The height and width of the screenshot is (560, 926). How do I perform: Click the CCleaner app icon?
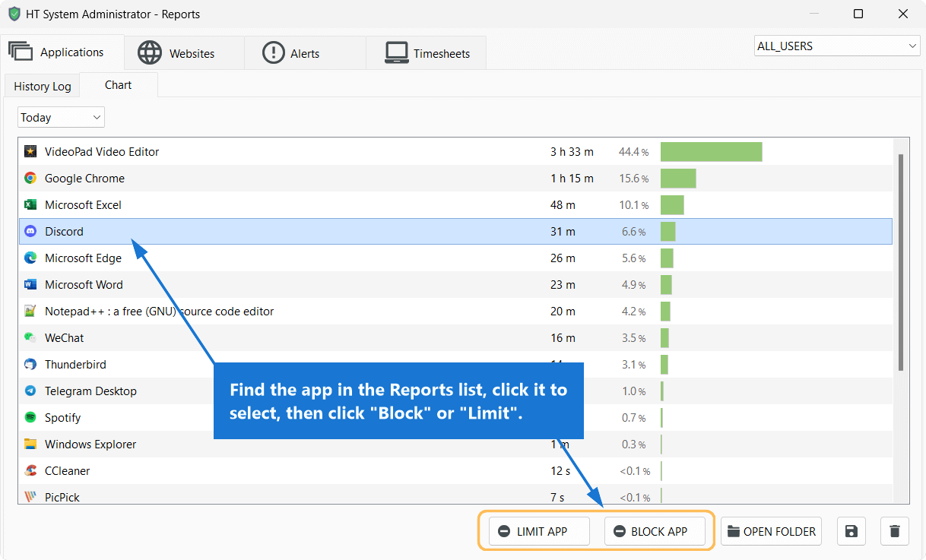tap(30, 471)
